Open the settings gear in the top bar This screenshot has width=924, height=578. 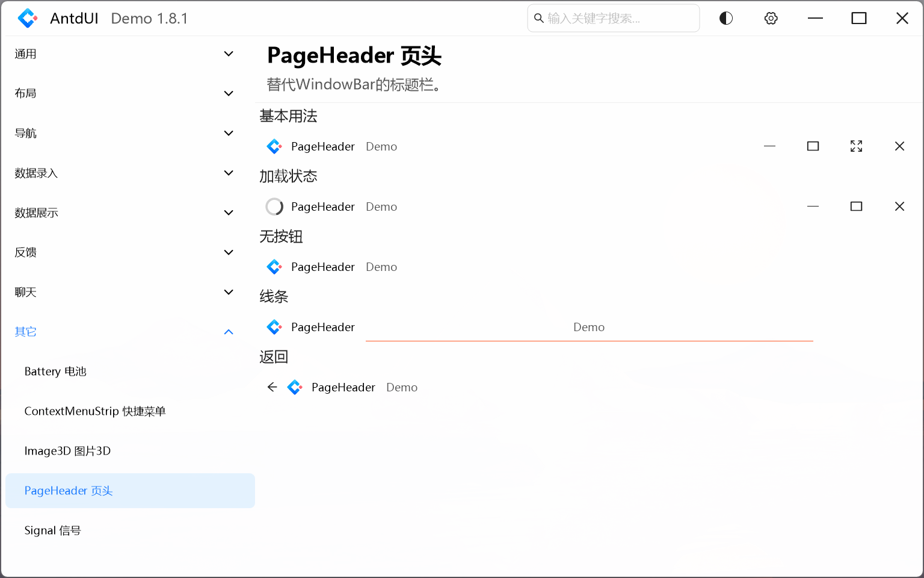coord(771,18)
